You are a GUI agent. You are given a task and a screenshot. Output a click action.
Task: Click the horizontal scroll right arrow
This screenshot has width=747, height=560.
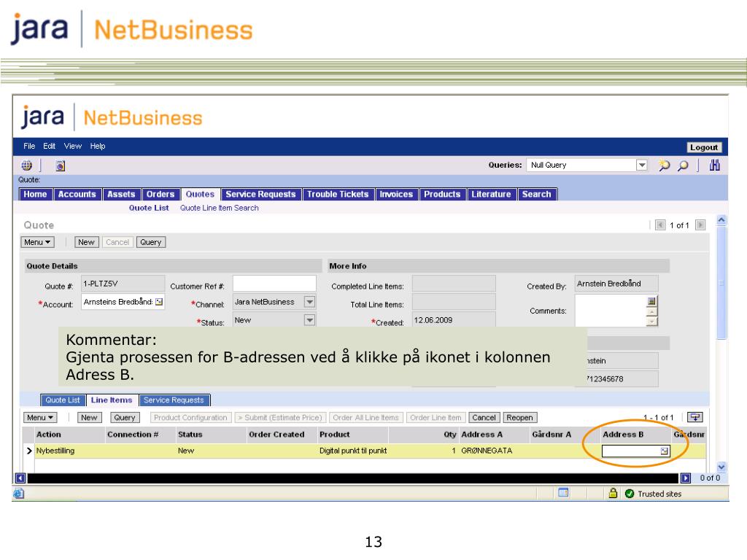point(686,478)
